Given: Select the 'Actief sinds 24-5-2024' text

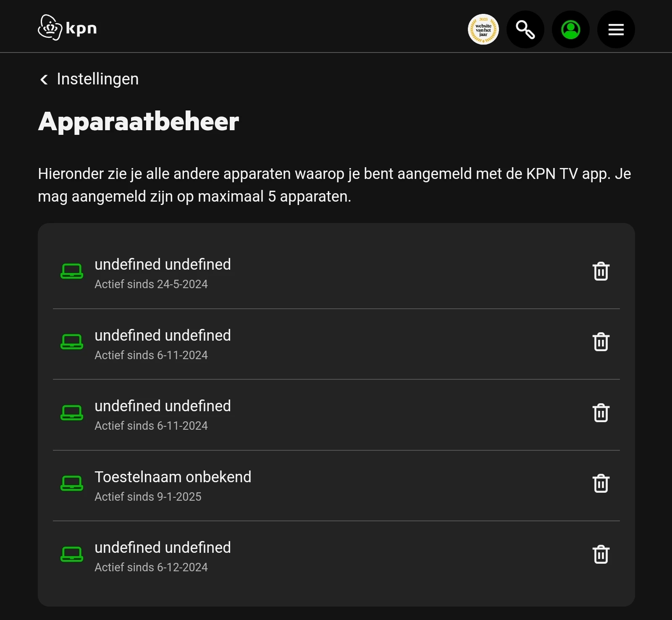Looking at the screenshot, I should [151, 284].
